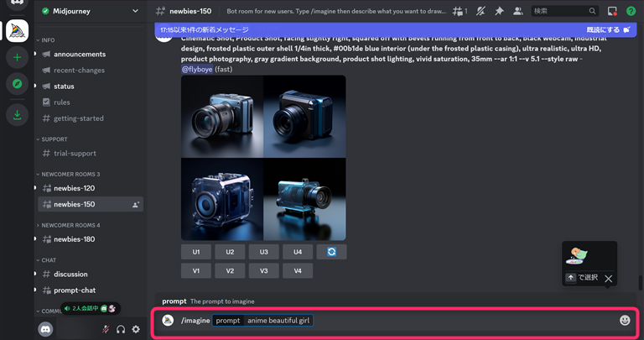
Task: Toggle headphones deafen in user panel
Action: click(121, 330)
